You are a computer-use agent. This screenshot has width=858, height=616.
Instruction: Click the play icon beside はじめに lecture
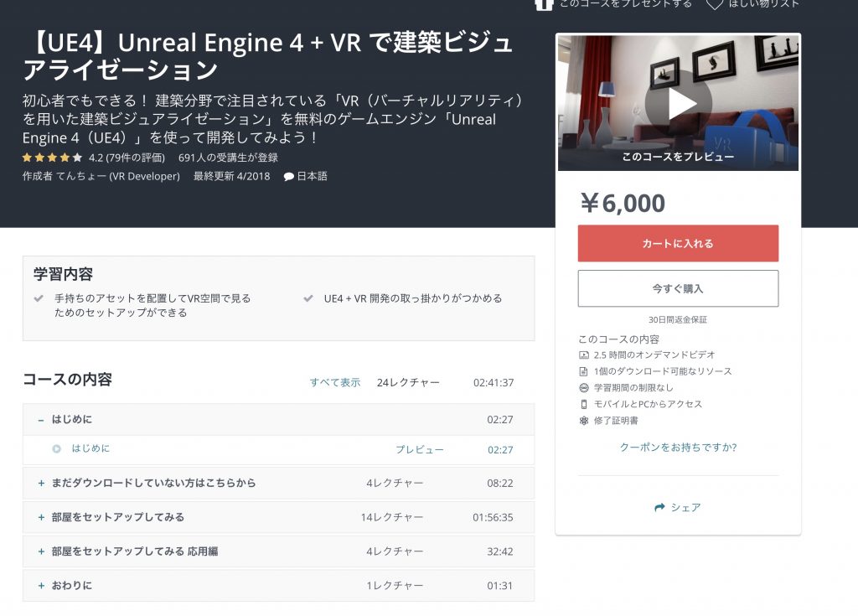click(x=56, y=448)
